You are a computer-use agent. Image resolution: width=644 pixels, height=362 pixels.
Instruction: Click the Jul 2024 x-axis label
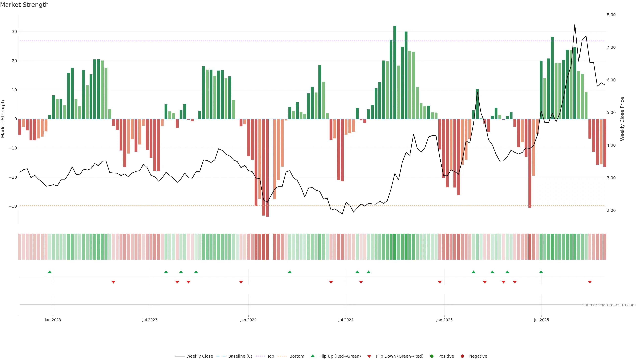(x=346, y=320)
